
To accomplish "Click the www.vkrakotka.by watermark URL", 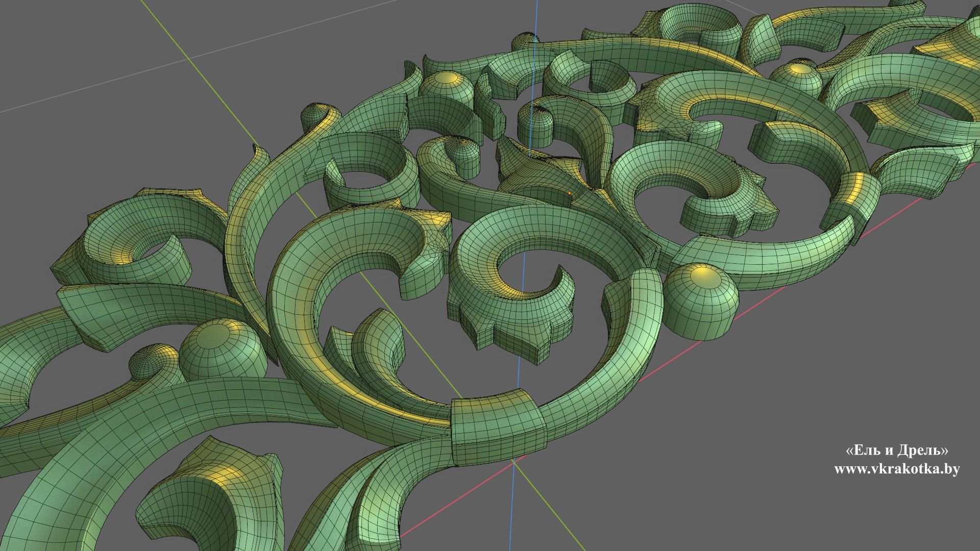I will coord(897,469).
